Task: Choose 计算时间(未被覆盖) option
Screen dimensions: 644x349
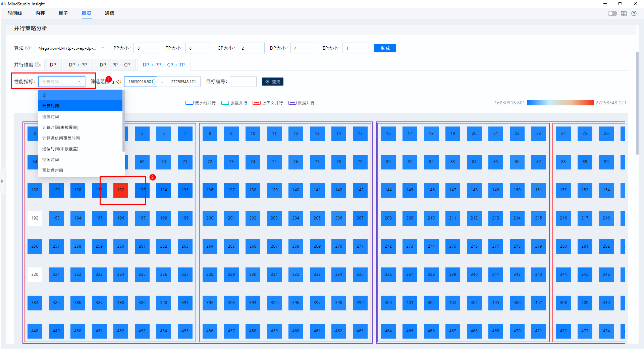Action: coord(80,128)
